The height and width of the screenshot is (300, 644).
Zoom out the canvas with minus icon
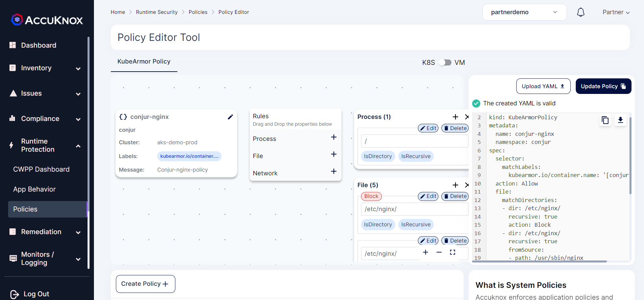(x=439, y=252)
